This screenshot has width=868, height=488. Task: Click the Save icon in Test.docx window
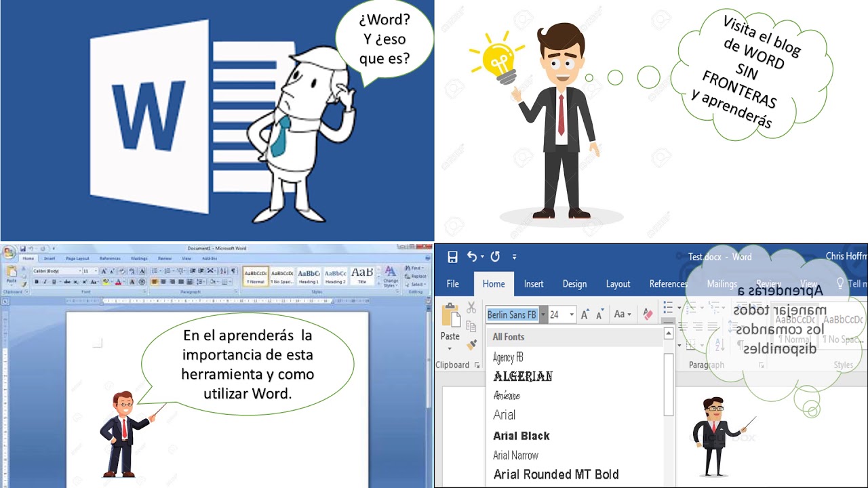452,257
